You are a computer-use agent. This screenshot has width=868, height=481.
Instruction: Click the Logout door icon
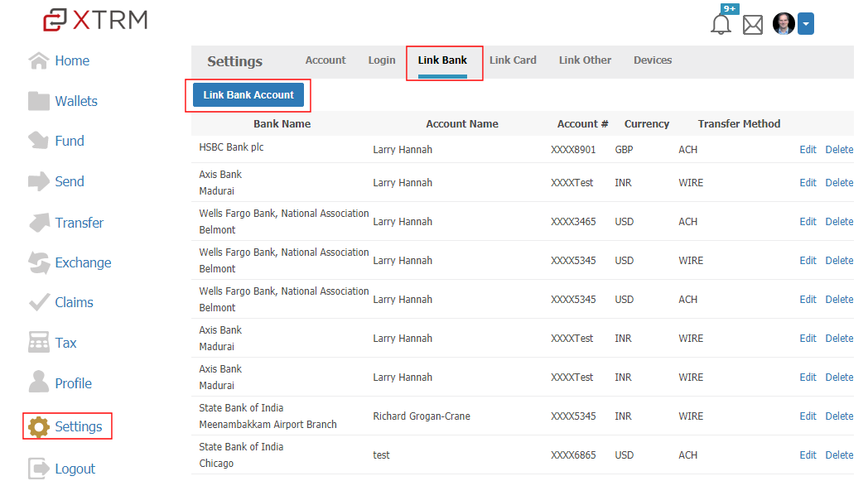[x=38, y=469]
